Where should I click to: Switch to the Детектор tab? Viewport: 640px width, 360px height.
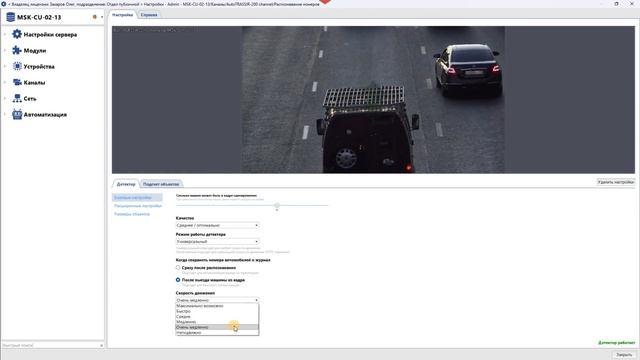point(126,184)
